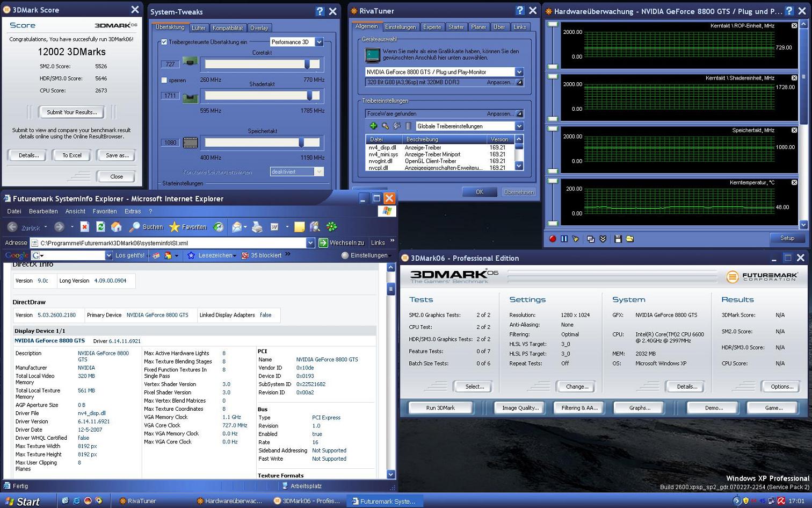Switch to the Kompatibilität tab
Screen dimensions: 812x508
[228, 28]
